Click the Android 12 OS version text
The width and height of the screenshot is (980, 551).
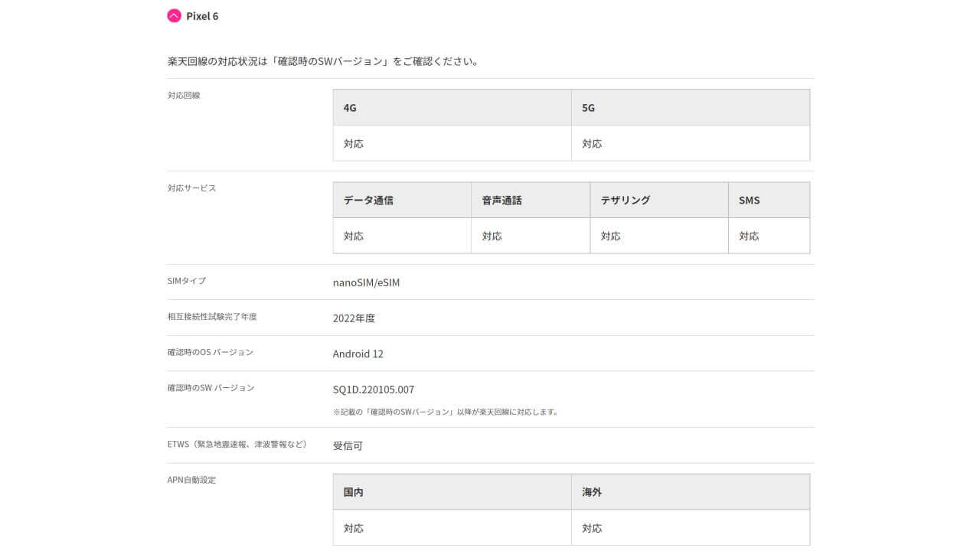[358, 354]
